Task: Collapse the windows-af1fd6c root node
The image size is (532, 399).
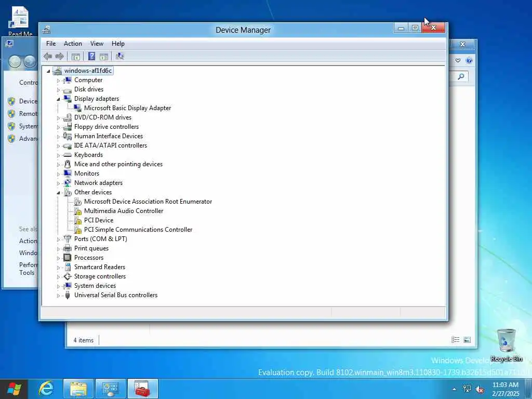Action: pos(48,71)
